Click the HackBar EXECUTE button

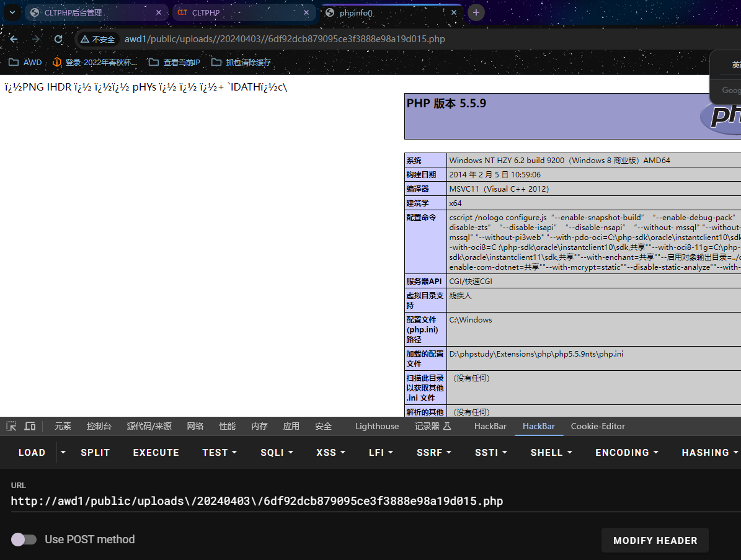156,453
